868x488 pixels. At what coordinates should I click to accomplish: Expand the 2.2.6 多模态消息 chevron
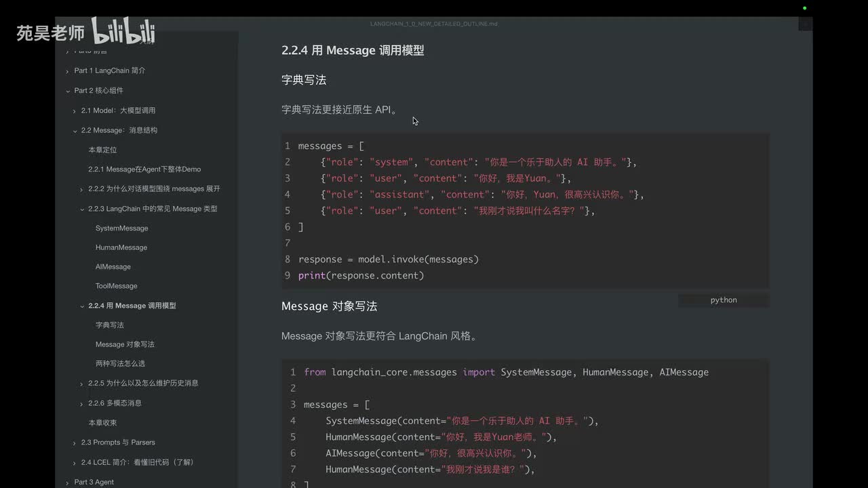(x=82, y=403)
